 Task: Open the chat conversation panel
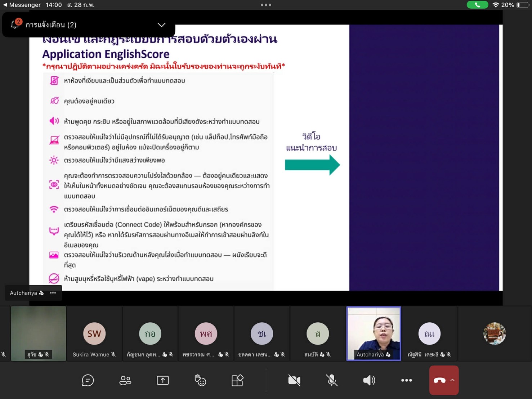[88, 380]
